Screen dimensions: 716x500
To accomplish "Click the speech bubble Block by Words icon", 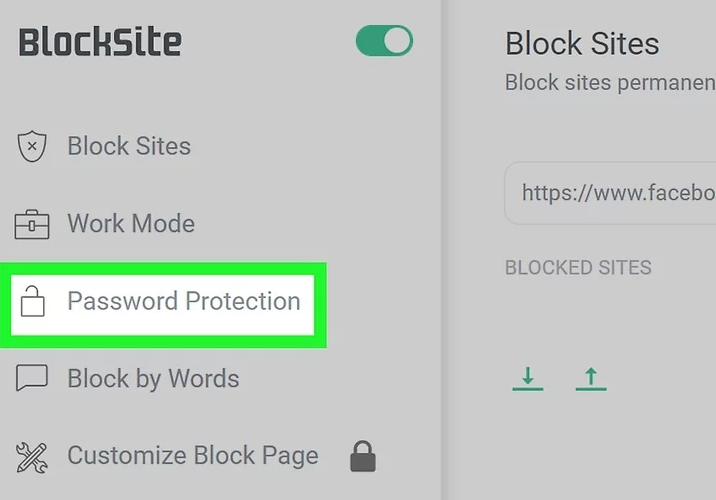I will coord(33,378).
